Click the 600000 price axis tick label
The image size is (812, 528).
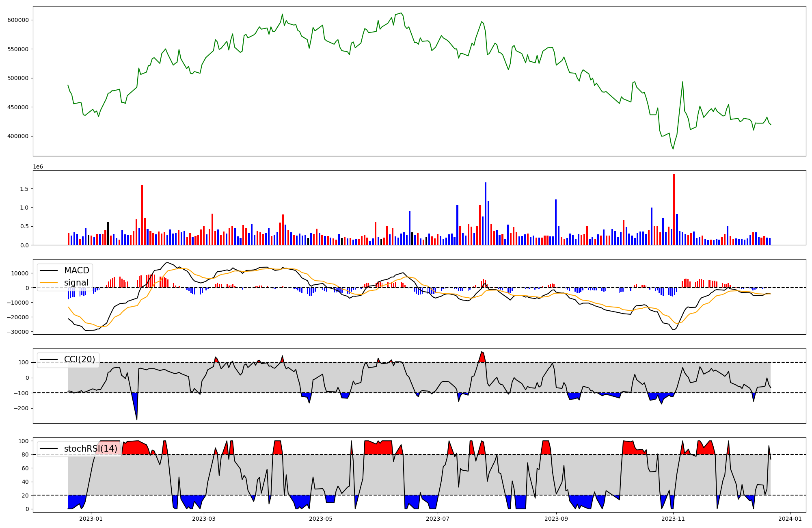18,20
